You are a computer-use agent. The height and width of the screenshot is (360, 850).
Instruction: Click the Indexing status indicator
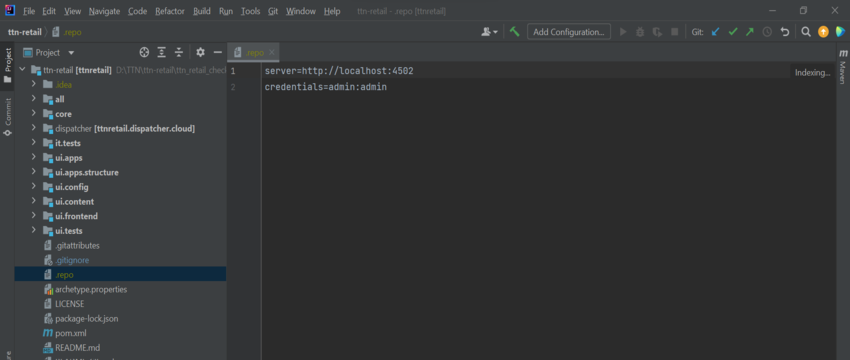pyautogui.click(x=813, y=73)
